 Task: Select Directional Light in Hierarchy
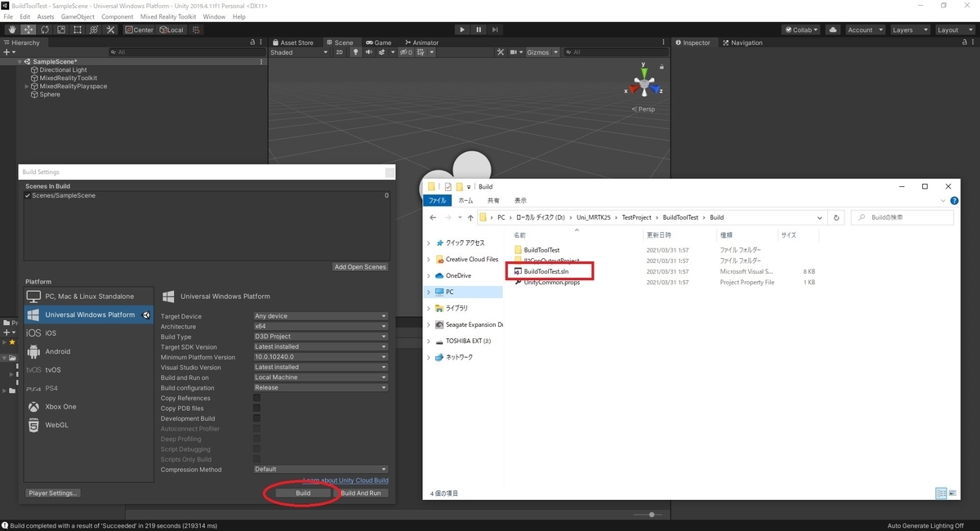pyautogui.click(x=63, y=70)
